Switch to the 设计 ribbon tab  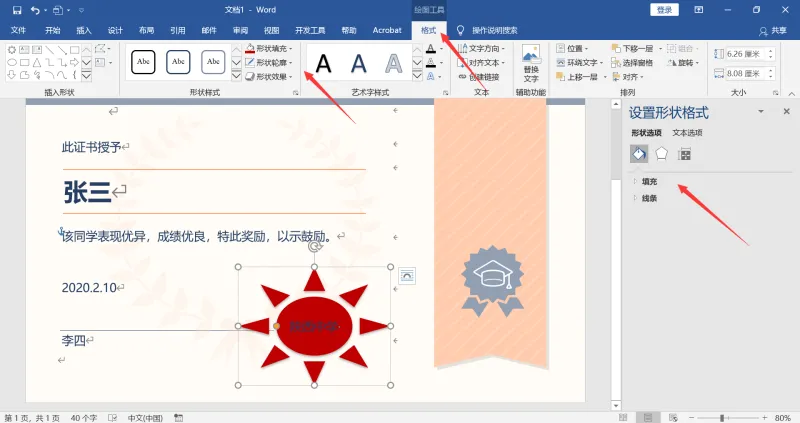[115, 30]
